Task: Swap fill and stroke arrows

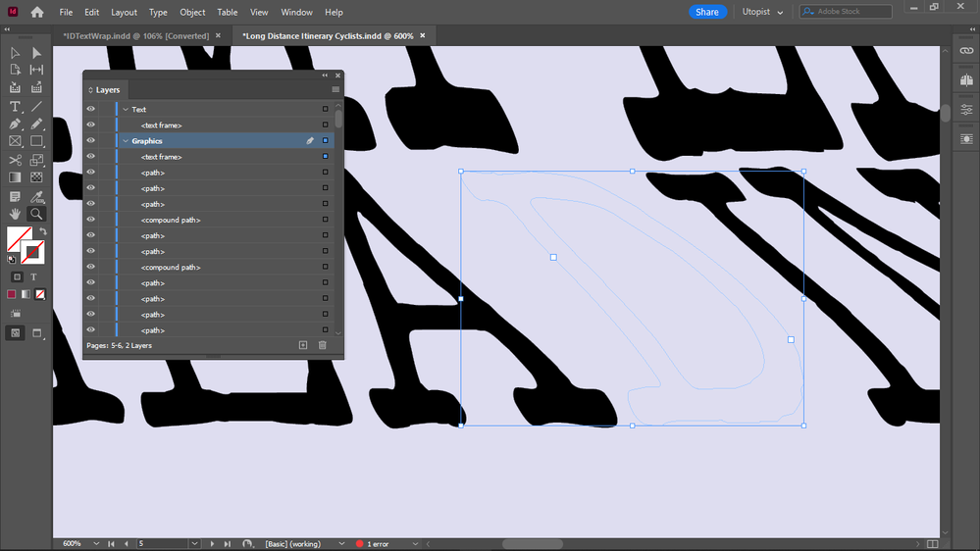Action: click(43, 231)
